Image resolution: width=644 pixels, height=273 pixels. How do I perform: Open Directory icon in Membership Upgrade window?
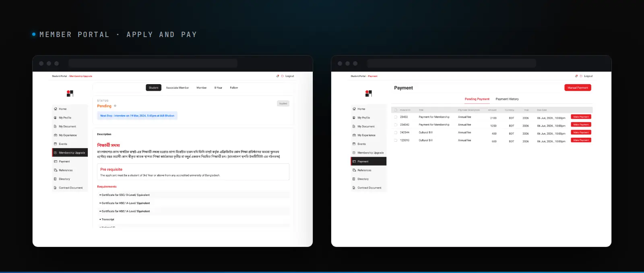coord(56,179)
